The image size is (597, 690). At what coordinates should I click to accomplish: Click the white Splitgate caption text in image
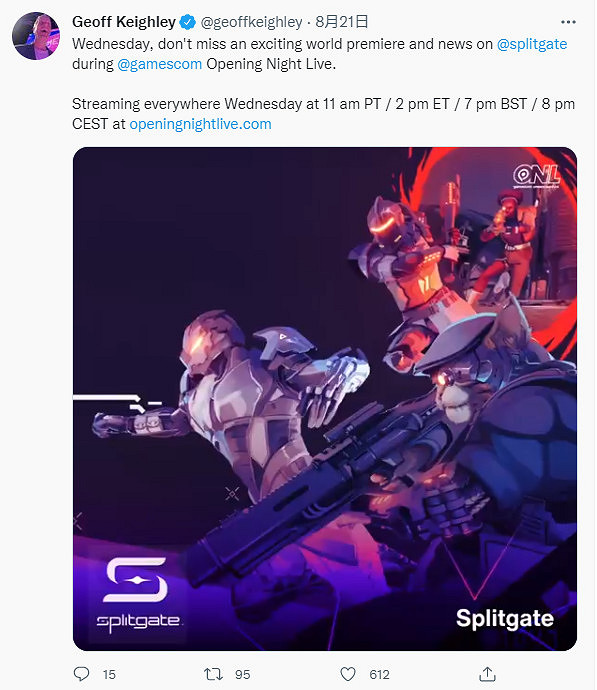coord(505,619)
